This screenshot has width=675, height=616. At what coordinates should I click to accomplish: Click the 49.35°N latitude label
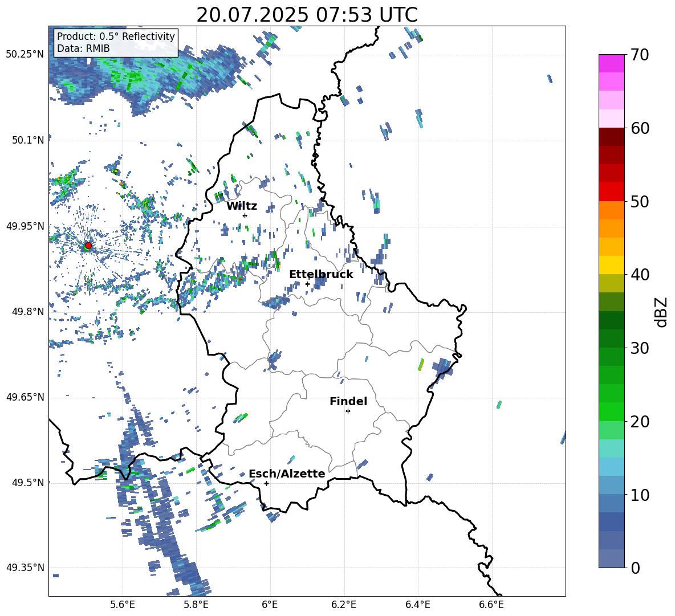pos(25,568)
